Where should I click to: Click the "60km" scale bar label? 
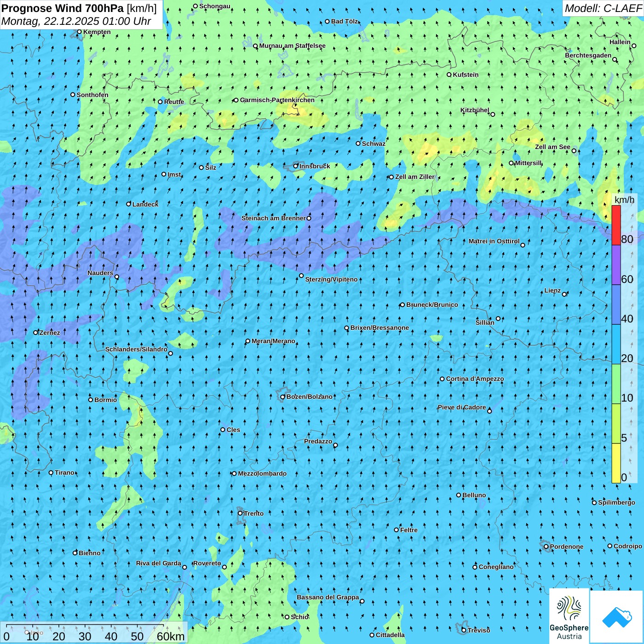(x=170, y=636)
